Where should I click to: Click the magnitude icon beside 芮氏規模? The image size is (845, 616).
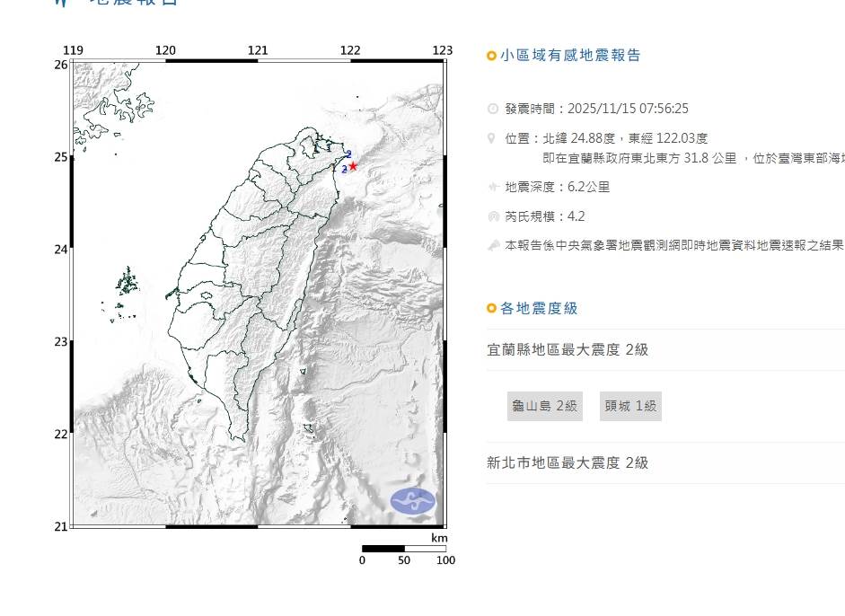(x=492, y=216)
